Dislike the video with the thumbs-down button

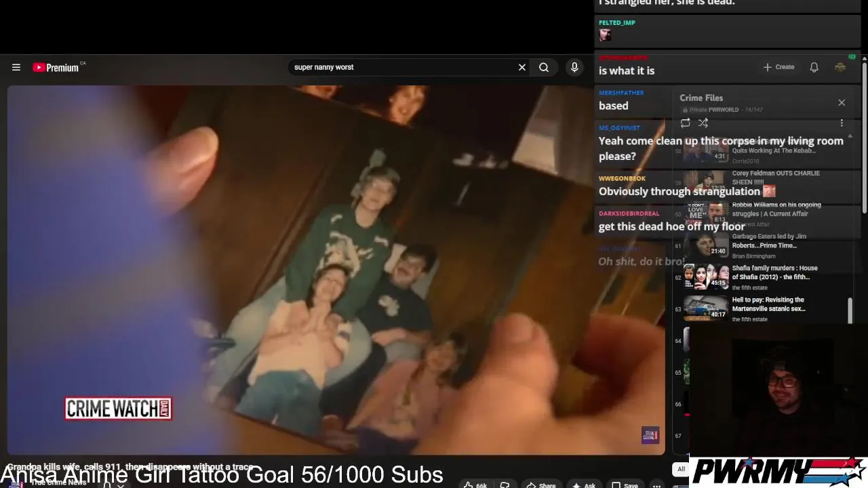pos(505,485)
